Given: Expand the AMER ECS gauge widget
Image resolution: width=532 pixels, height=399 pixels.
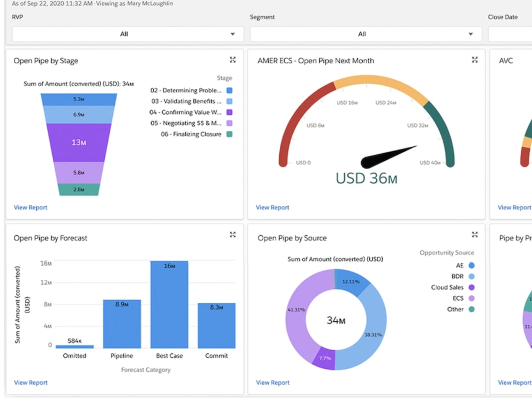Looking at the screenshot, I should click(x=474, y=60).
